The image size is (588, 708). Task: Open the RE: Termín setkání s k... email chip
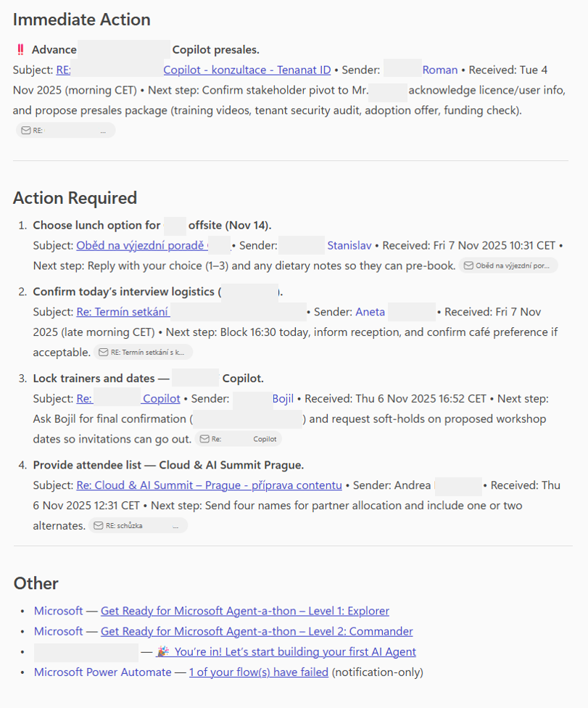[143, 353]
